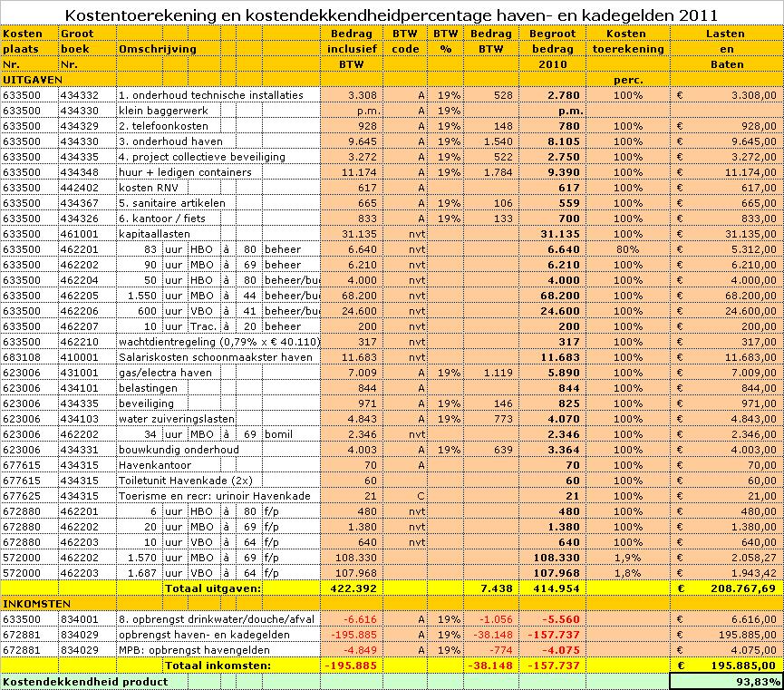This screenshot has height=690, width=784.
Task: Click 'huur + ledigen containers' description
Action: 185,172
